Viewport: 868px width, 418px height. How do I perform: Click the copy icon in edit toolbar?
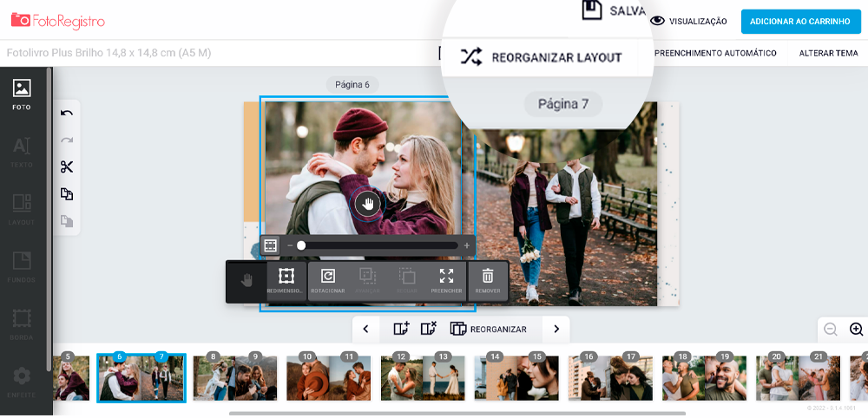67,194
